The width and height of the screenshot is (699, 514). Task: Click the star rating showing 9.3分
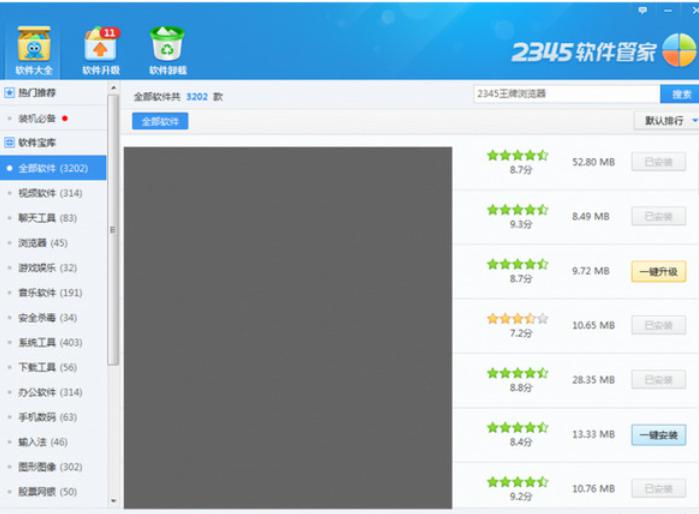coord(518,210)
